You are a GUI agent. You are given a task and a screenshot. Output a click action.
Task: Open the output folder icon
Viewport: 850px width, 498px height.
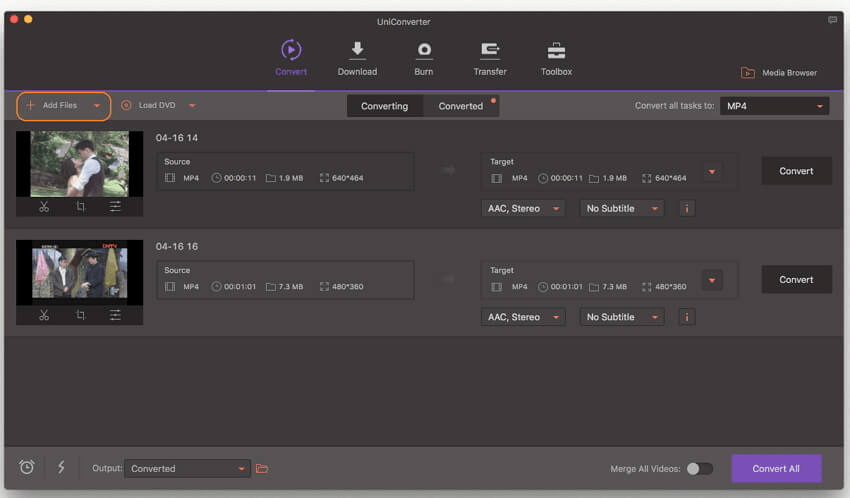tap(263, 468)
